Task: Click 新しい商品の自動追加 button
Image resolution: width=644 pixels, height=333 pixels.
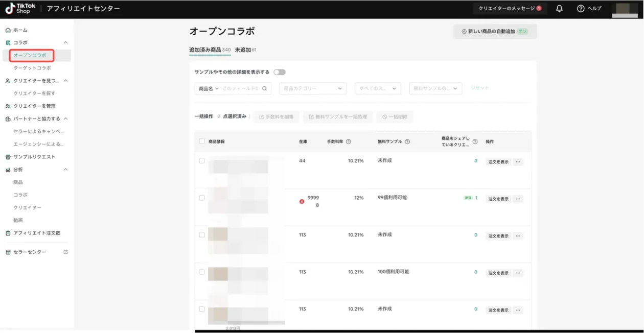Action: pos(494,31)
